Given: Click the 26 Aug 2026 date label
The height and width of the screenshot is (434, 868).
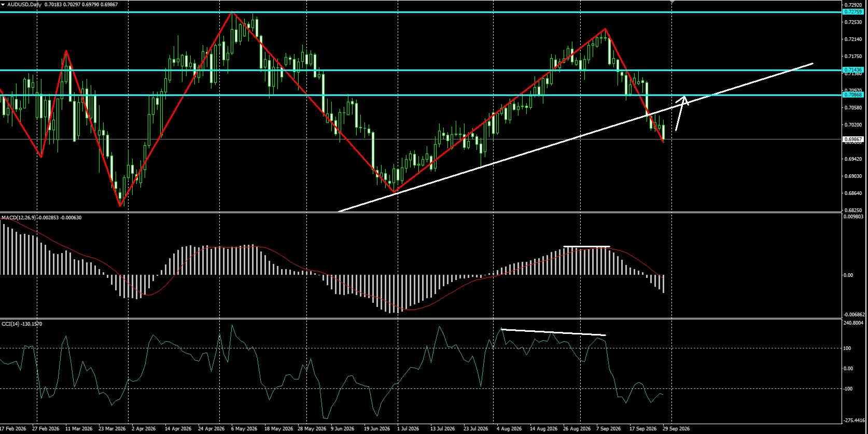Looking at the screenshot, I should pyautogui.click(x=577, y=429).
